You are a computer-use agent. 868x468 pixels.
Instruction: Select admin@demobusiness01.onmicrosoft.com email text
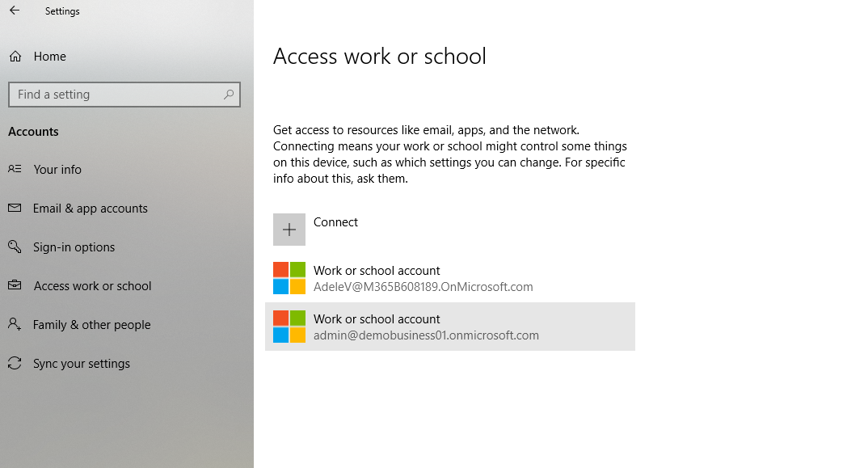tap(426, 335)
